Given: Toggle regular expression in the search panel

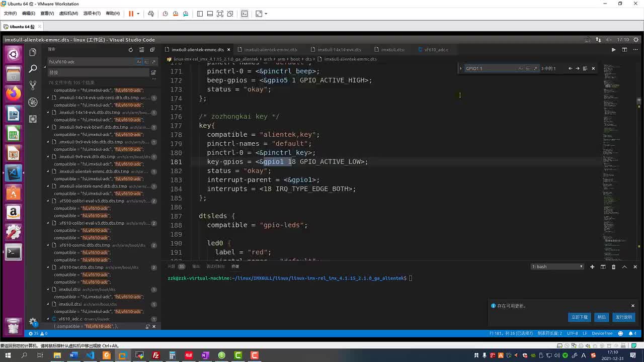Looking at the screenshot, I should click(153, 62).
